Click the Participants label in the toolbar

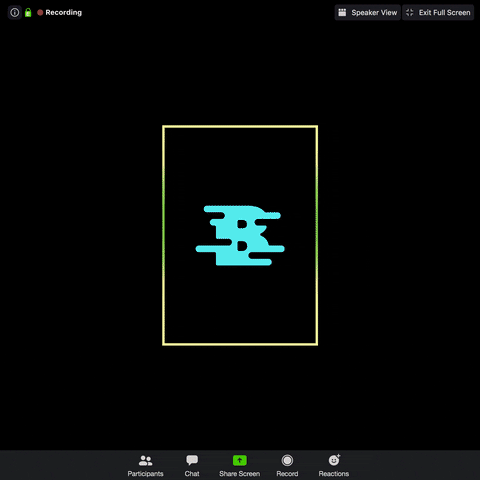[145, 474]
